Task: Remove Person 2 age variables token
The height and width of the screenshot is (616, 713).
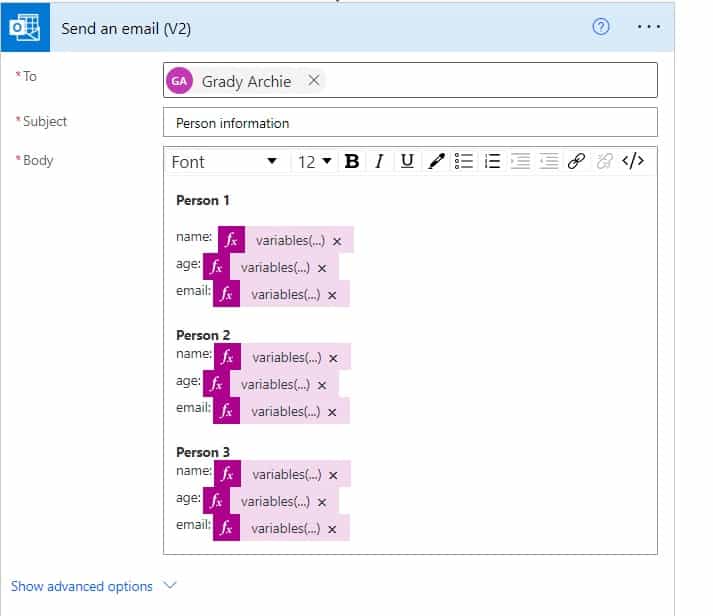Action: (322, 386)
